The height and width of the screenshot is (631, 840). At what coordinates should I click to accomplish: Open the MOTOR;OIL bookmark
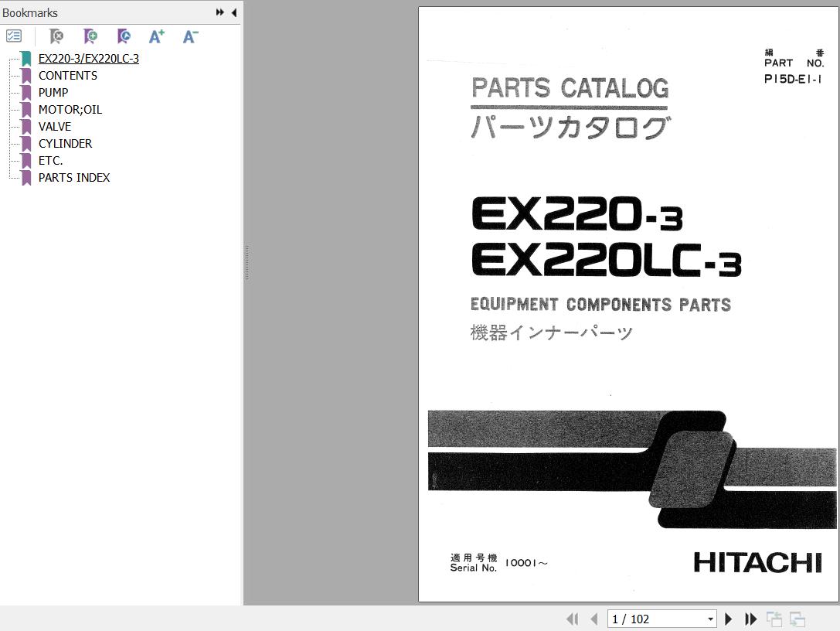pos(70,109)
